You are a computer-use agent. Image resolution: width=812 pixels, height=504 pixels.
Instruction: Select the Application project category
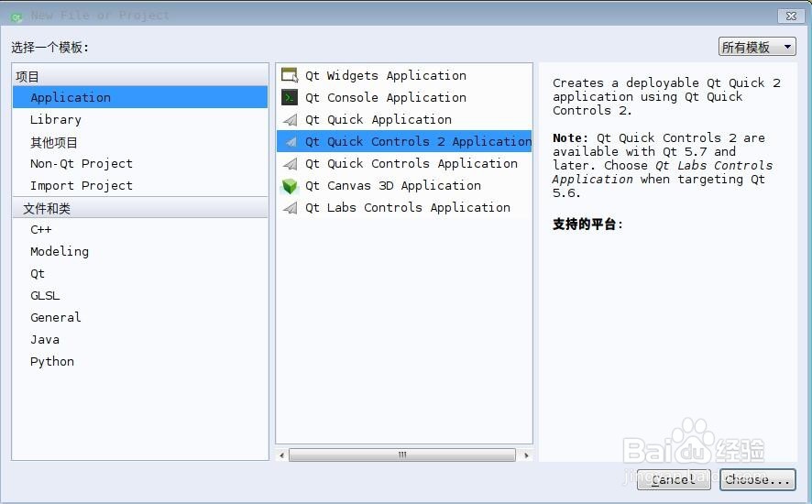click(140, 97)
